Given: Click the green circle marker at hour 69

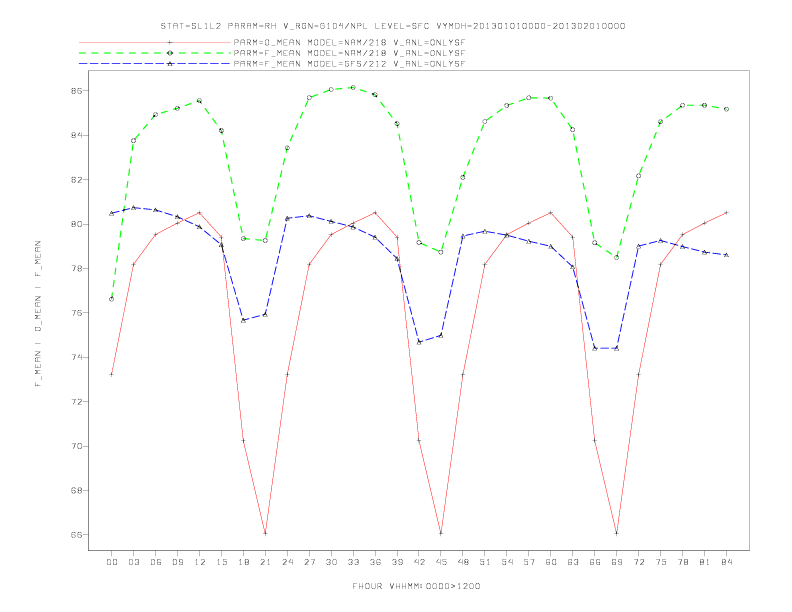Looking at the screenshot, I should tap(617, 258).
